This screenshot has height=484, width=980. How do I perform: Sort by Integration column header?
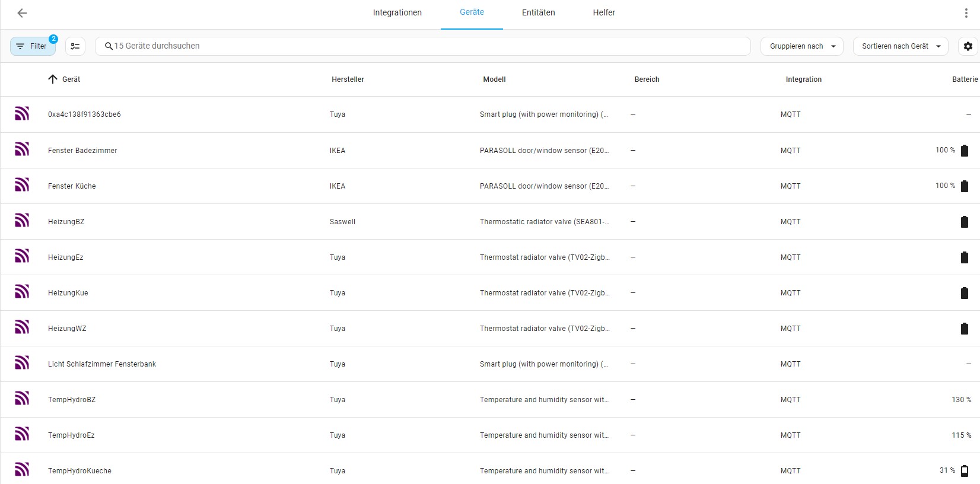[x=804, y=79]
